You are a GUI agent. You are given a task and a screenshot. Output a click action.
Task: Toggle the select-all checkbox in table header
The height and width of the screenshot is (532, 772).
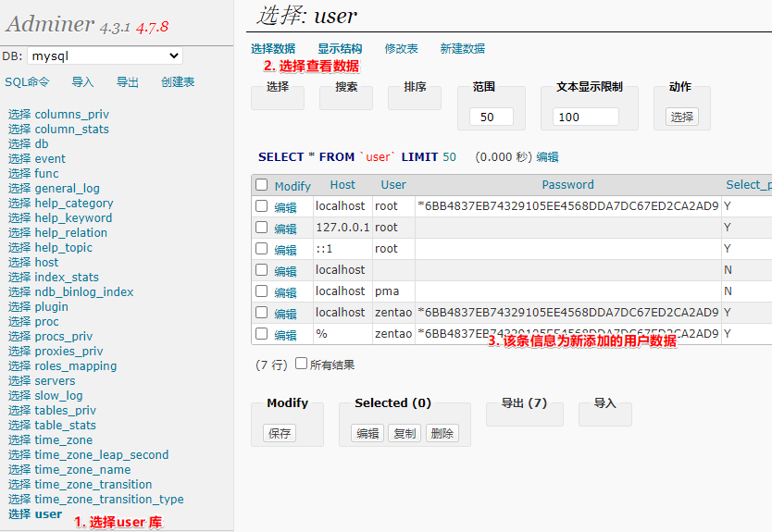click(261, 184)
